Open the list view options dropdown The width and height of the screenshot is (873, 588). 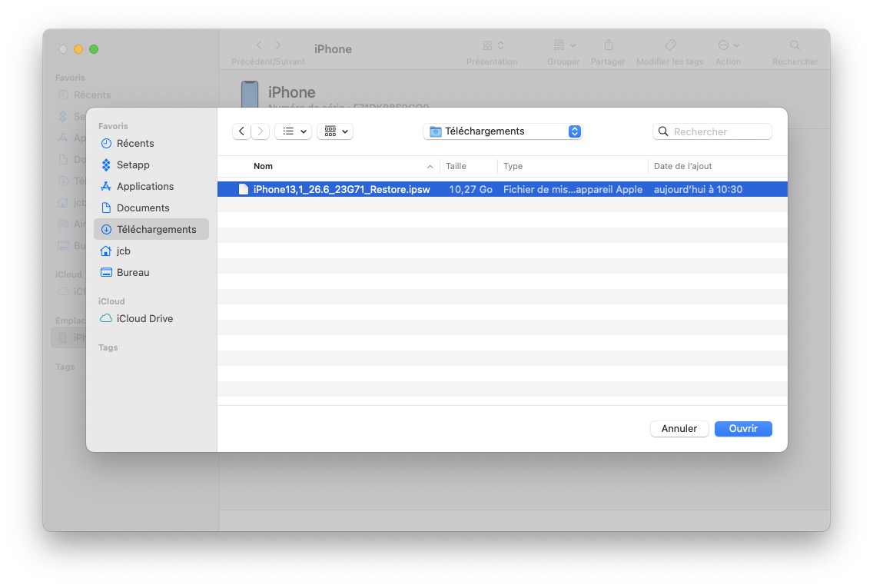click(294, 131)
